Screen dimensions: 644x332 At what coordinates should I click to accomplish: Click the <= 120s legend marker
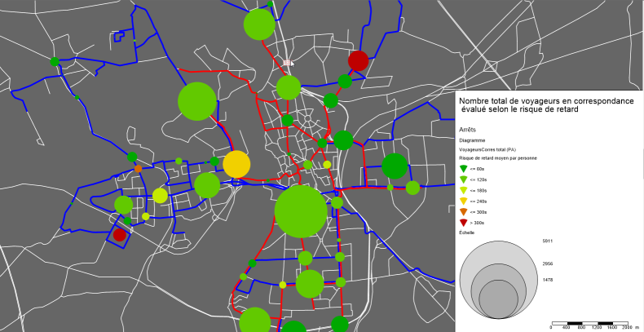(463, 179)
